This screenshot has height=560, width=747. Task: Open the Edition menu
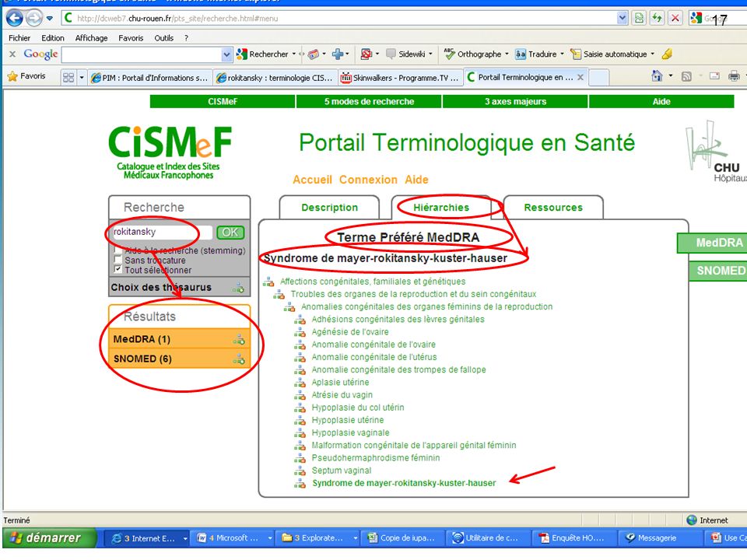point(53,38)
